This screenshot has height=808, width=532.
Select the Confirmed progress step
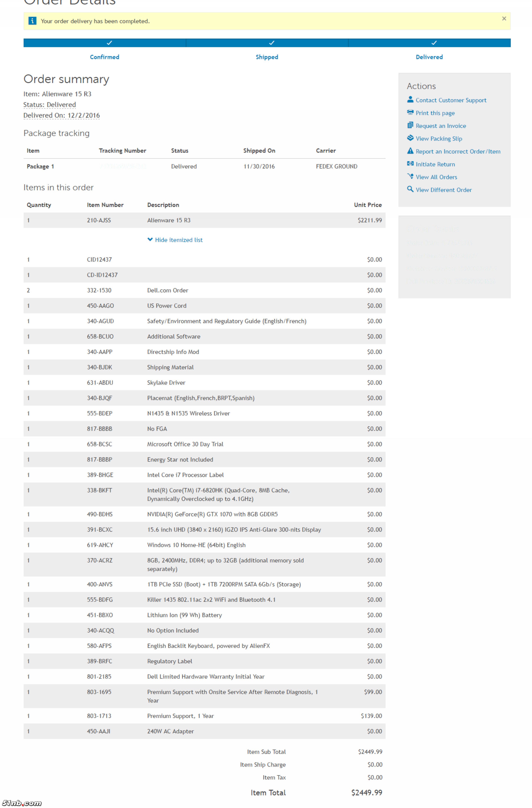click(105, 57)
